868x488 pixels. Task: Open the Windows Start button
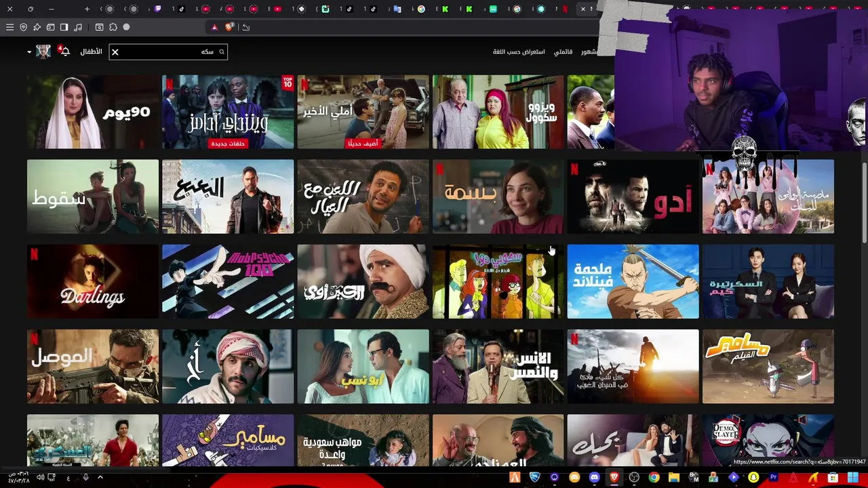[x=852, y=478]
